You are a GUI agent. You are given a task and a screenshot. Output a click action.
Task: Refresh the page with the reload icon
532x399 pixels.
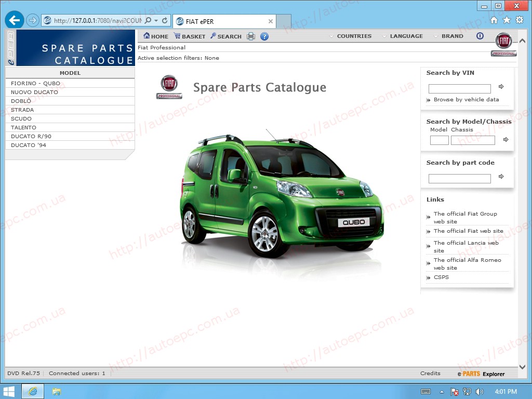tap(165, 20)
